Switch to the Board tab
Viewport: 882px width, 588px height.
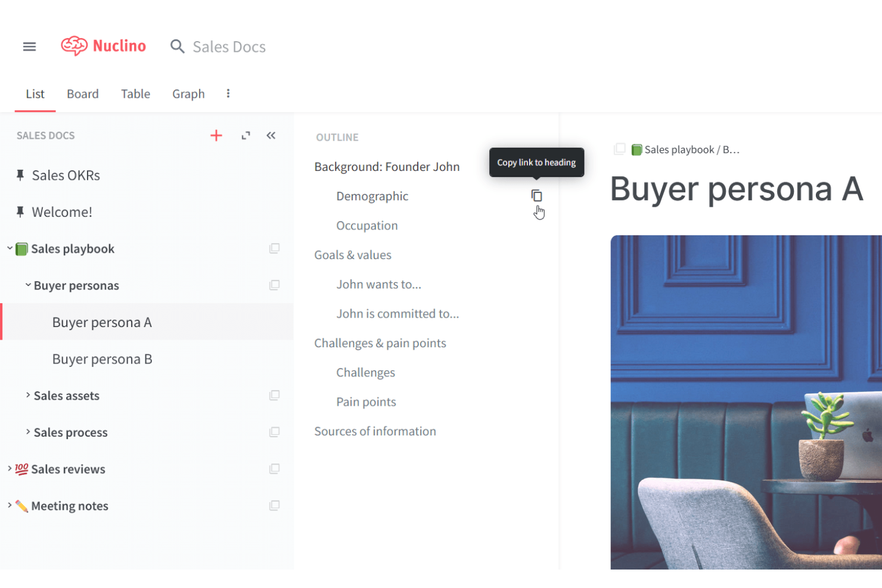(83, 94)
